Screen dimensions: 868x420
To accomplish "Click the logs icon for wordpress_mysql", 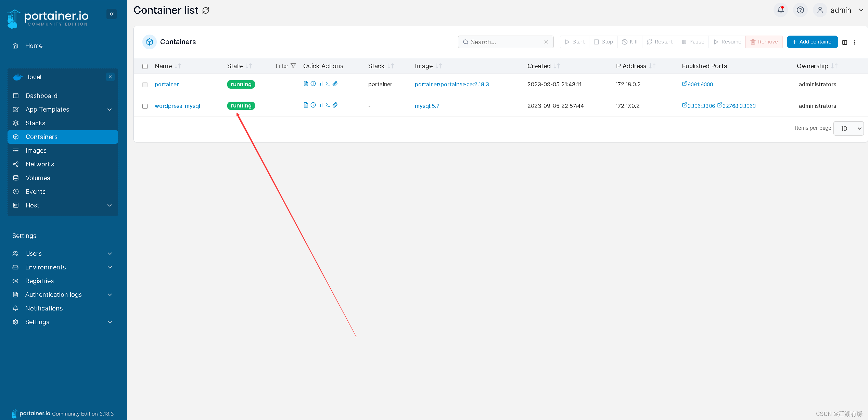I will (x=306, y=105).
